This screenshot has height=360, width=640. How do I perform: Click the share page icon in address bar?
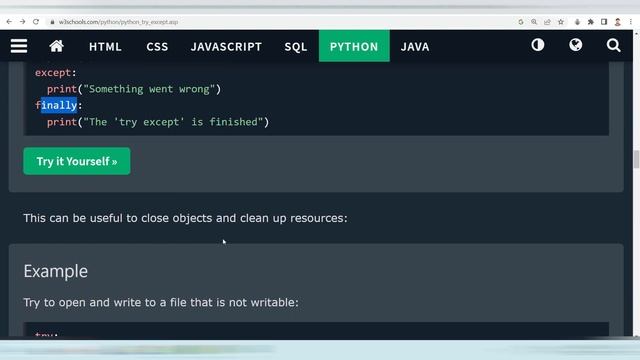point(547,22)
